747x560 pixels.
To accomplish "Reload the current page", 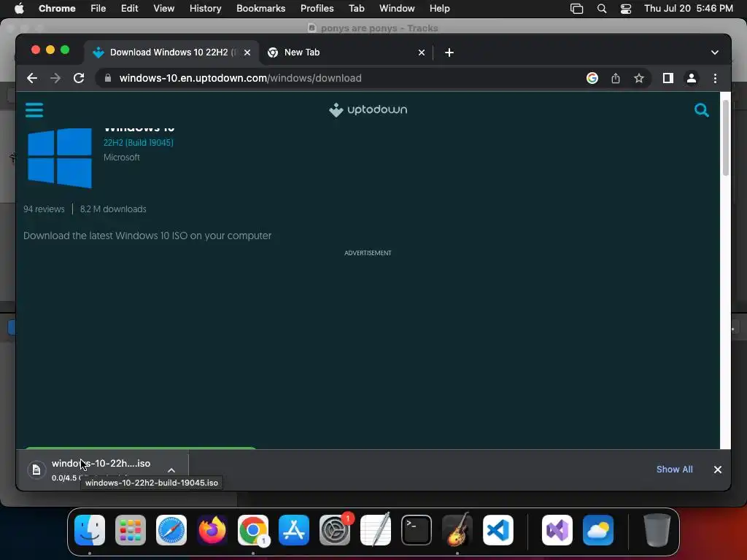I will (79, 78).
